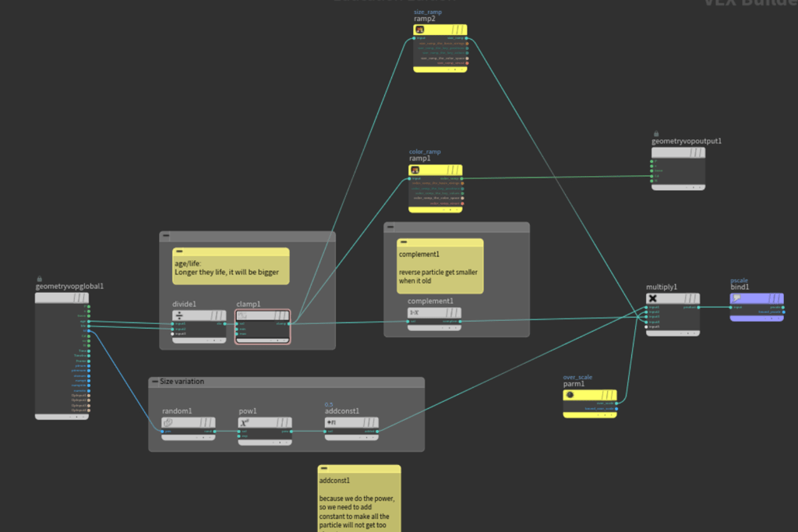
Task: Click the Size variation box title
Action: [182, 382]
